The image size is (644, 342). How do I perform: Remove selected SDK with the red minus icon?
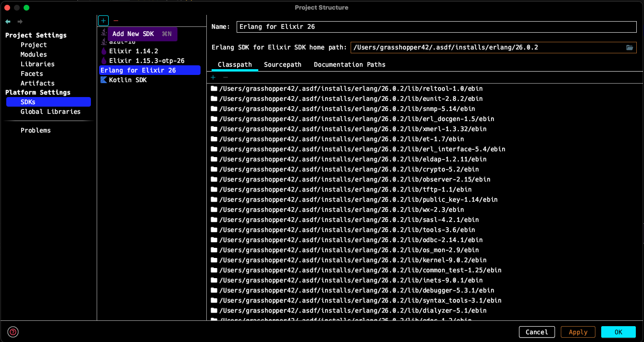click(x=116, y=21)
